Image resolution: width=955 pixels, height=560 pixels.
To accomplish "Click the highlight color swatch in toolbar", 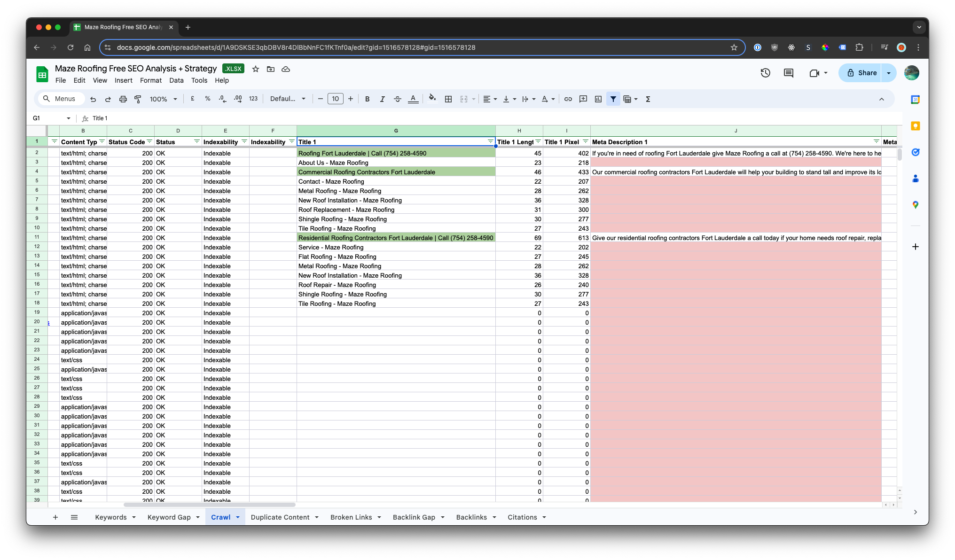I will click(x=432, y=99).
